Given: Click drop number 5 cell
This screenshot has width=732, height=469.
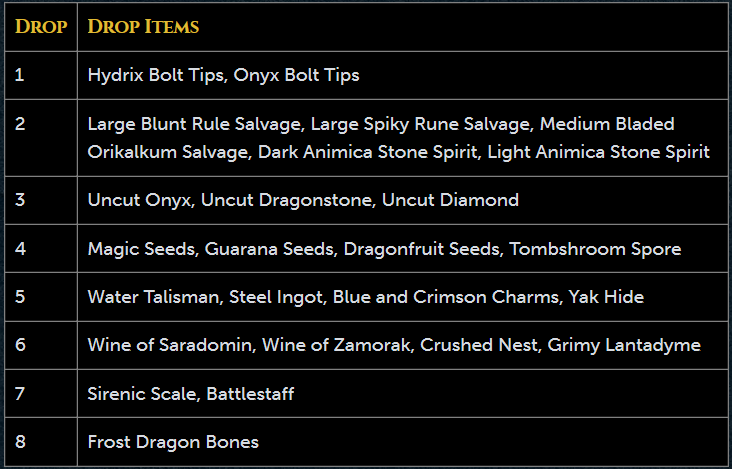Looking at the screenshot, I should coord(41,297).
